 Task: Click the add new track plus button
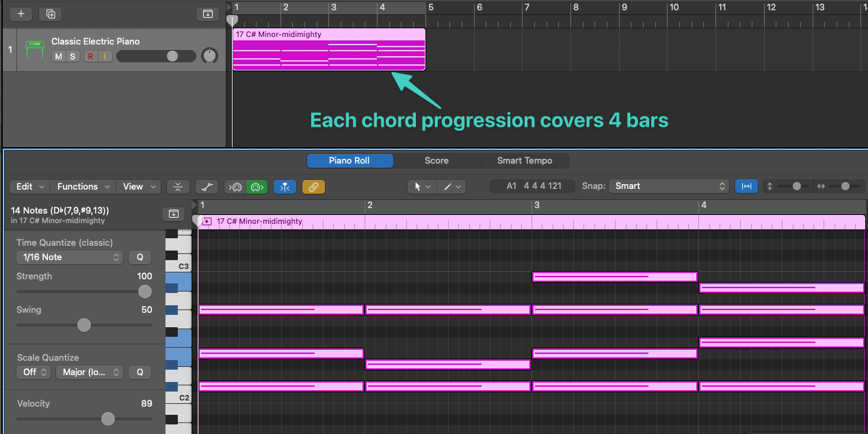tap(21, 14)
